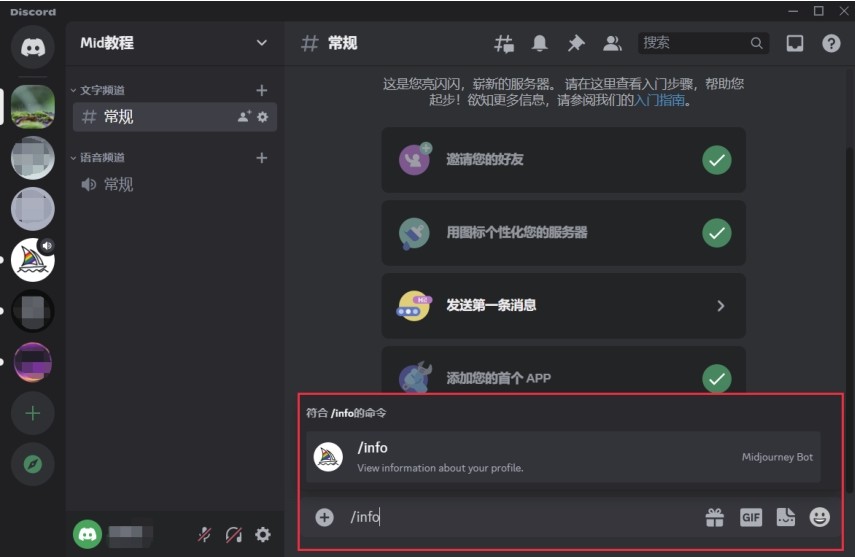Click the 搜索 search field
The height and width of the screenshot is (557, 855).
(703, 43)
